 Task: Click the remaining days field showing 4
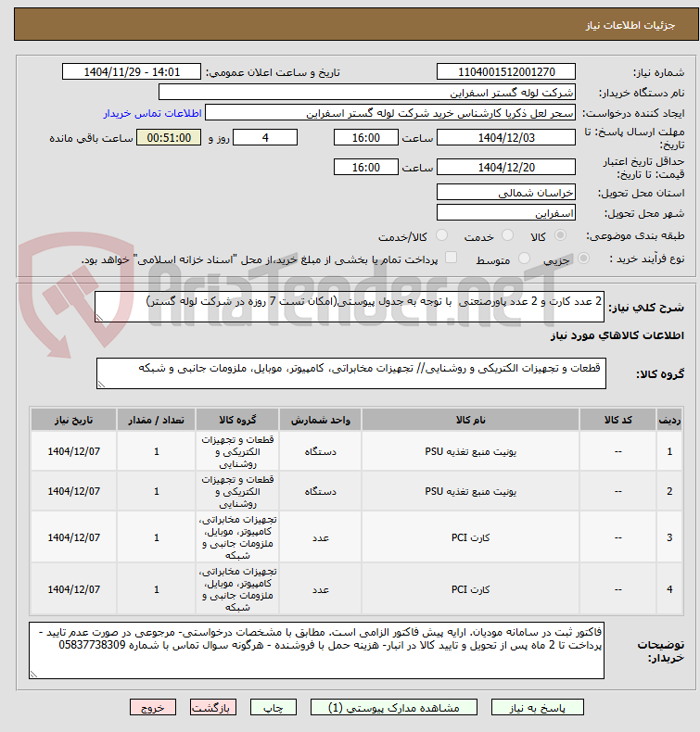[x=265, y=138]
